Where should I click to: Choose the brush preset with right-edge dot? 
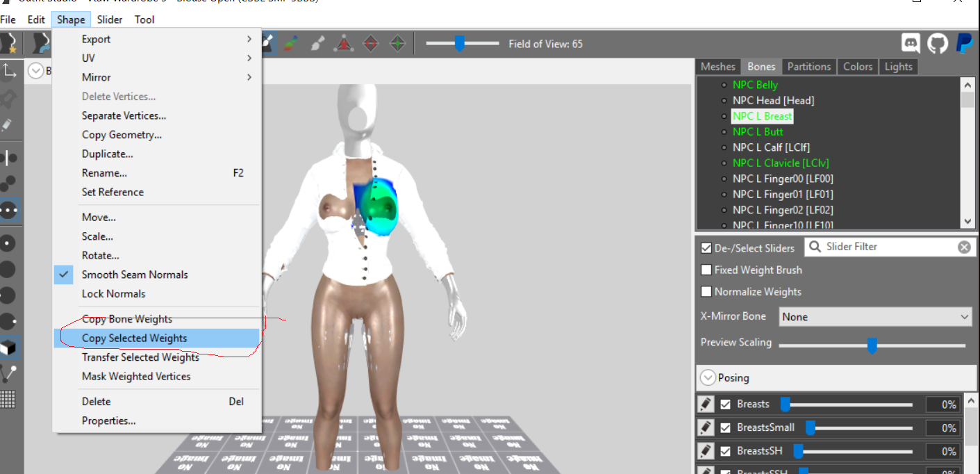9,322
